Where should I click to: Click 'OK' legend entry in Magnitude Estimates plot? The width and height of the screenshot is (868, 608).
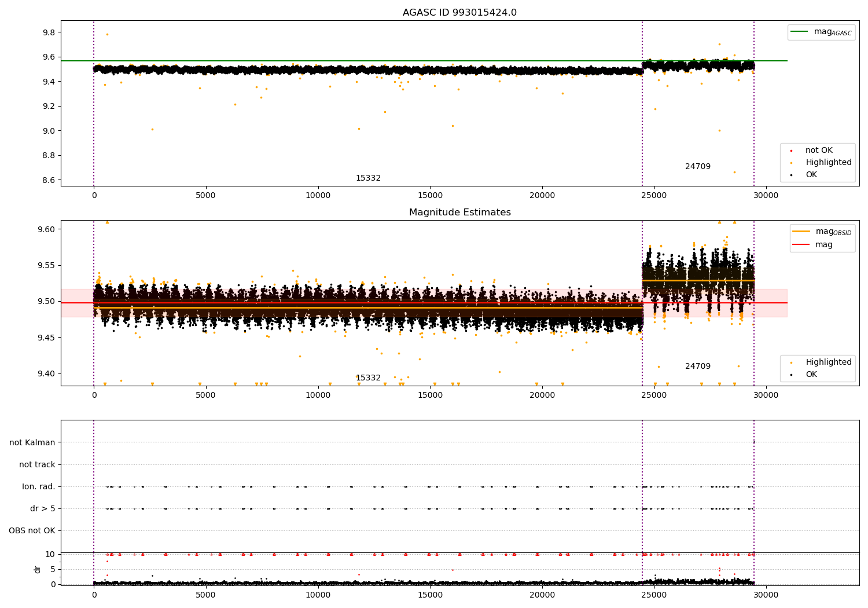(804, 375)
